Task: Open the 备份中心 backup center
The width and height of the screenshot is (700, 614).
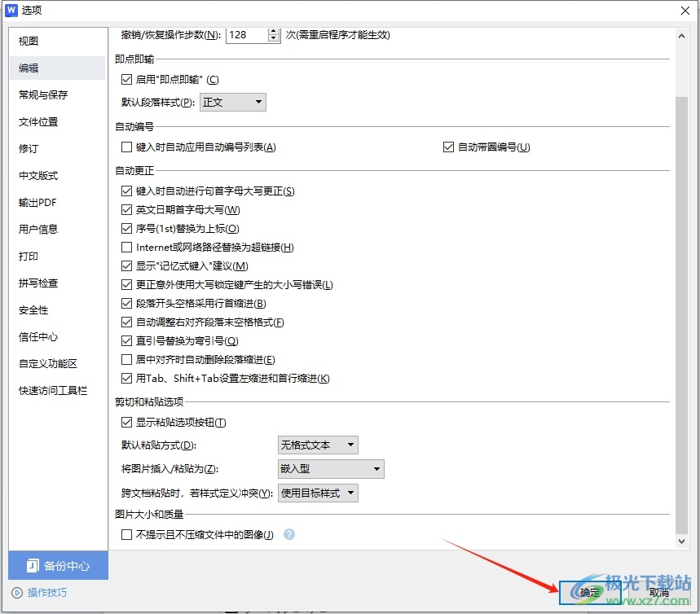Action: (58, 565)
